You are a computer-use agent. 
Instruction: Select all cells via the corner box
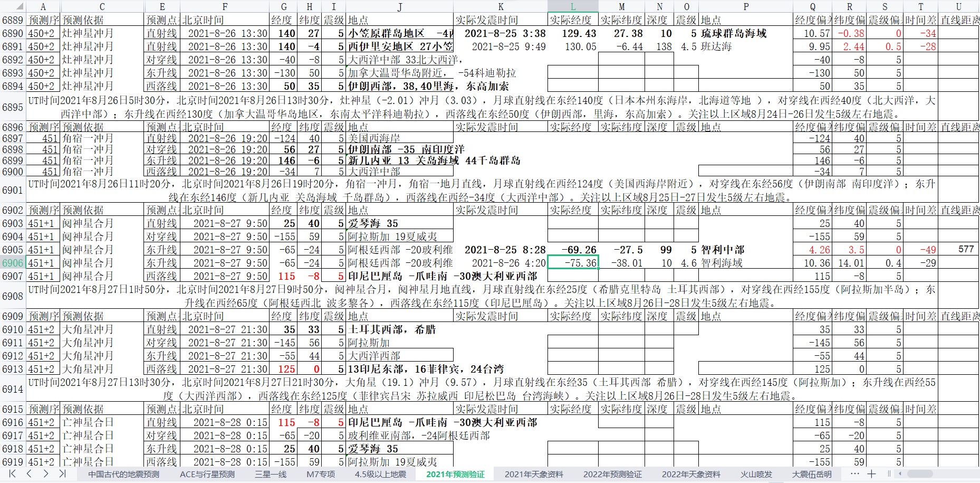pyautogui.click(x=13, y=7)
